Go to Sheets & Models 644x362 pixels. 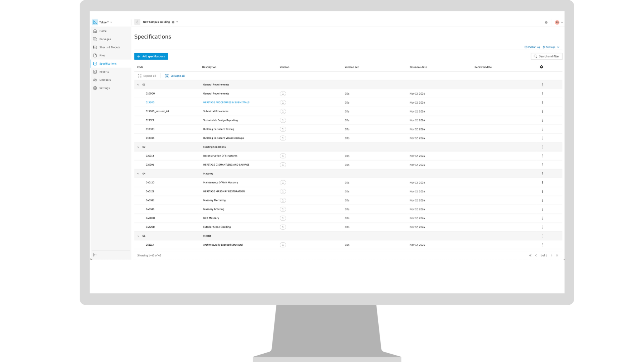tap(109, 47)
